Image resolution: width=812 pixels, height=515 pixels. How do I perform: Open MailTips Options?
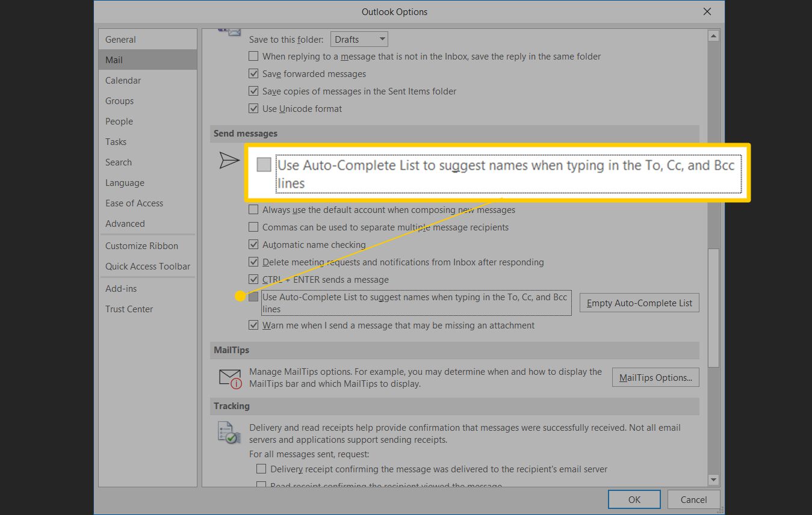655,378
